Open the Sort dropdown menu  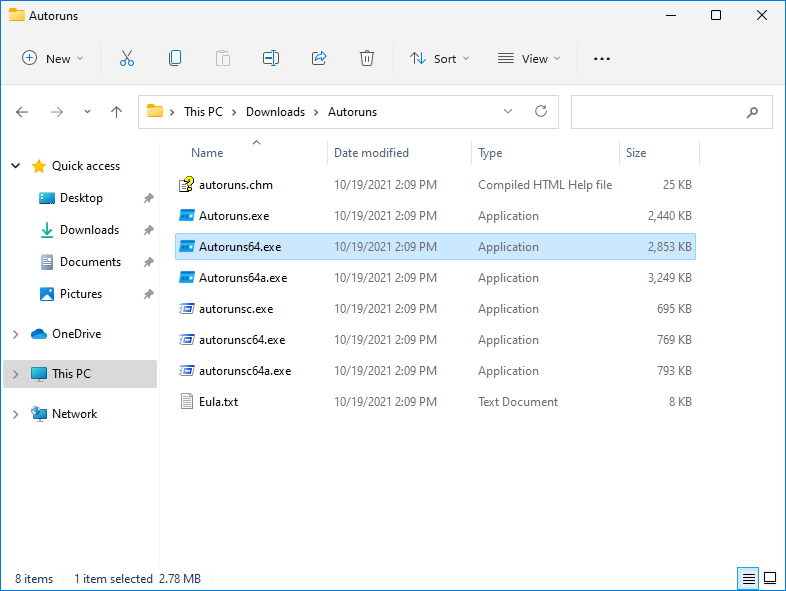click(440, 59)
